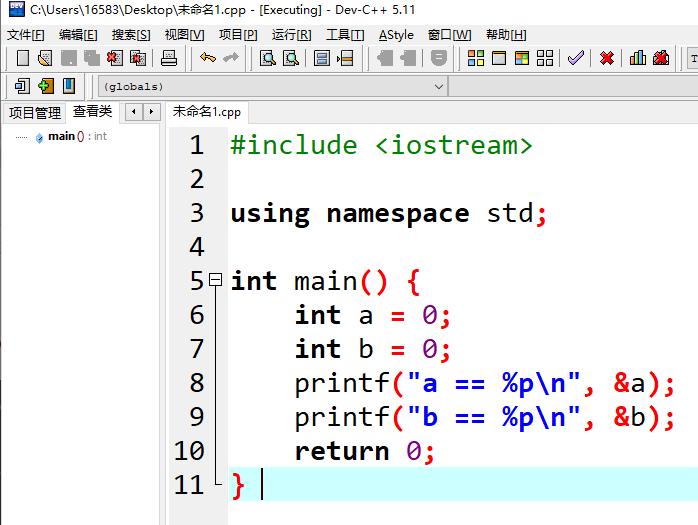The image size is (698, 525).
Task: Click the &a argument on line 8
Action: pyautogui.click(x=629, y=383)
